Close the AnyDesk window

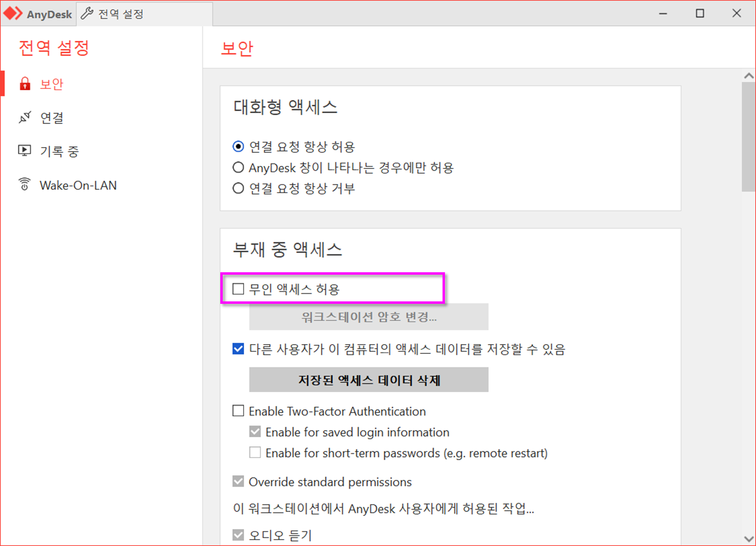pos(737,14)
